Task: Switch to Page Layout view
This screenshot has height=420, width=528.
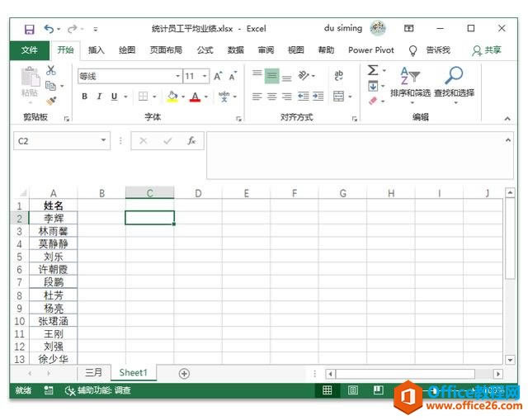Action: coord(353,390)
